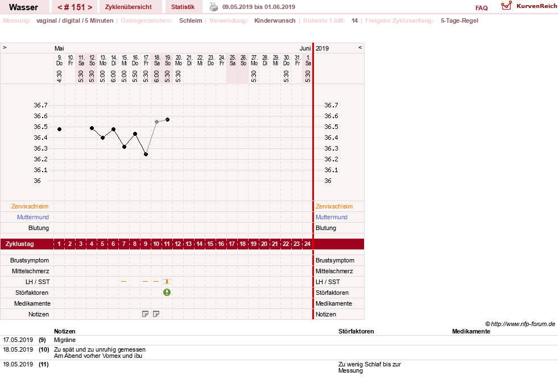Collapse chart with the top-right < arrow
Screen dimensions: 558x392
click(x=360, y=47)
